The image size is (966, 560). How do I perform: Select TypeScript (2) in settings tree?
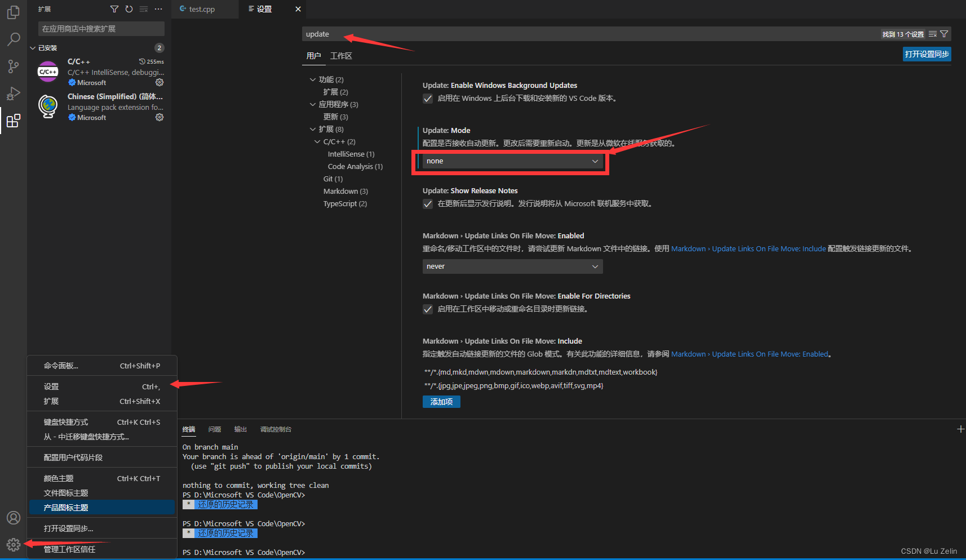click(x=345, y=203)
